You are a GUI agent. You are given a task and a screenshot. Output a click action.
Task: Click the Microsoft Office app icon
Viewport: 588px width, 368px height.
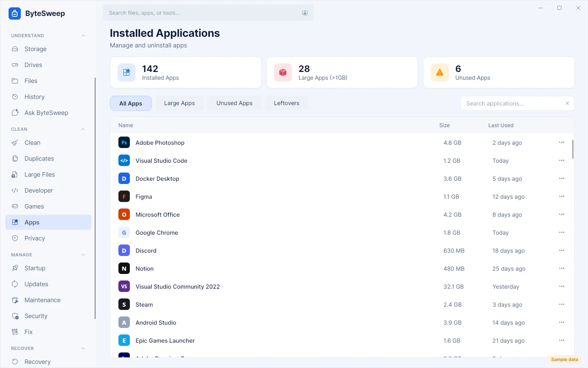tap(124, 215)
